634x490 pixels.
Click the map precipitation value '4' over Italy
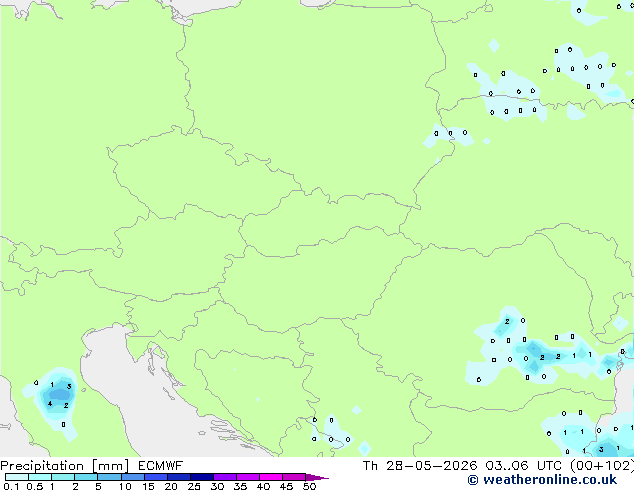50,403
